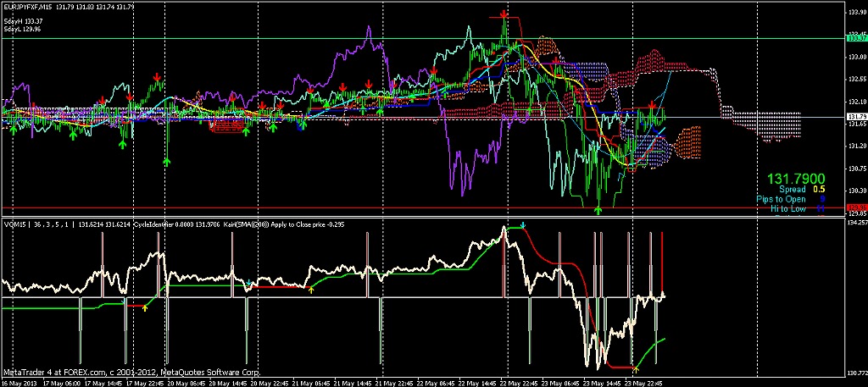Click the 130.75 price scale label
This screenshot has width=868, height=387.
point(856,168)
